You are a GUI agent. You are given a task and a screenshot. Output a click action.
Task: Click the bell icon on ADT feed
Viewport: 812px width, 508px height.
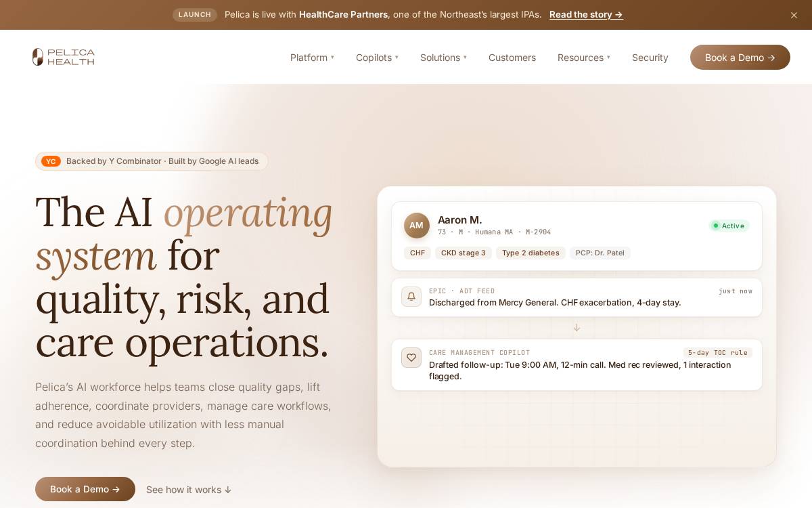[x=411, y=297]
